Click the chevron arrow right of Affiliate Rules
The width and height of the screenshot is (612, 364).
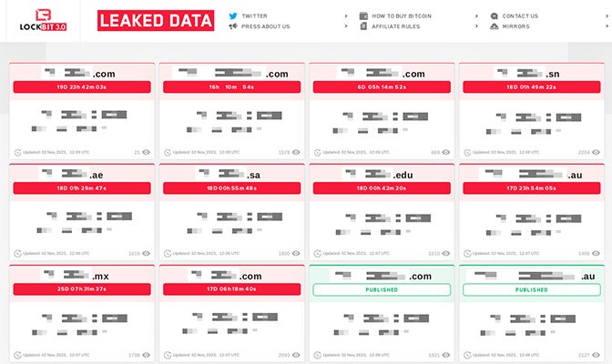476,26
